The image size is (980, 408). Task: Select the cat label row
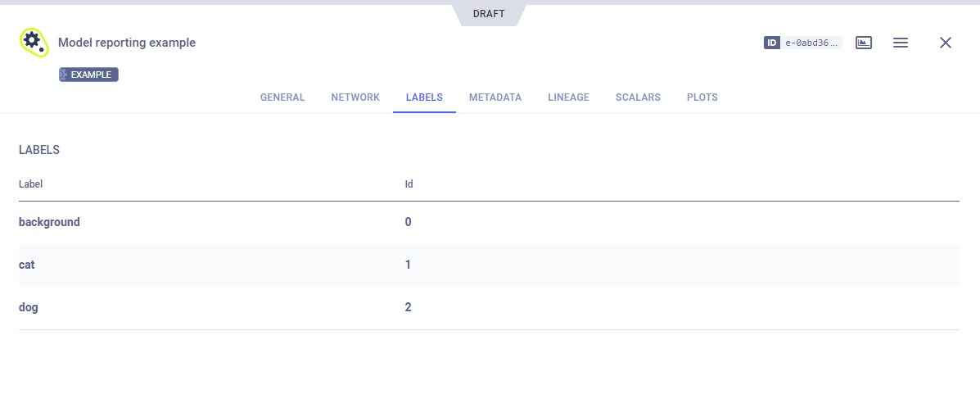pyautogui.click(x=27, y=265)
